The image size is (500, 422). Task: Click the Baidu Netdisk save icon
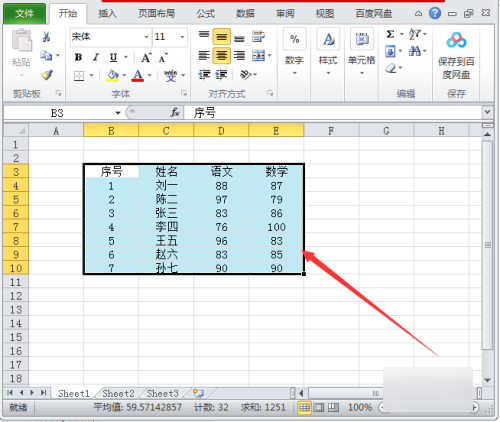coord(456,40)
